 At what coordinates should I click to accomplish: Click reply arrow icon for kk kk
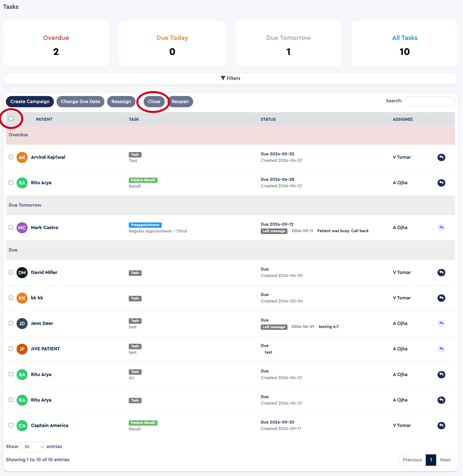[441, 298]
